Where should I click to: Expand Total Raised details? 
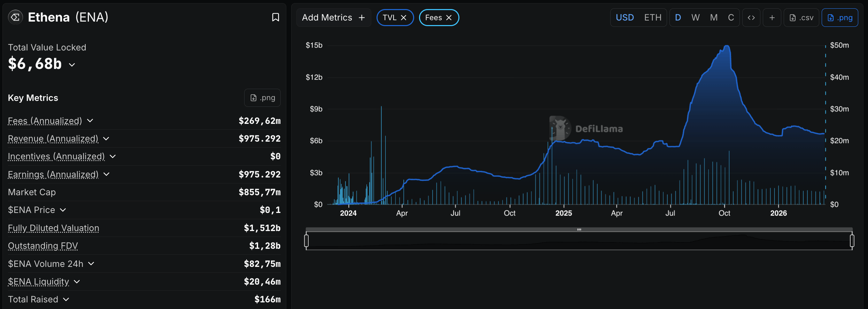[66, 299]
